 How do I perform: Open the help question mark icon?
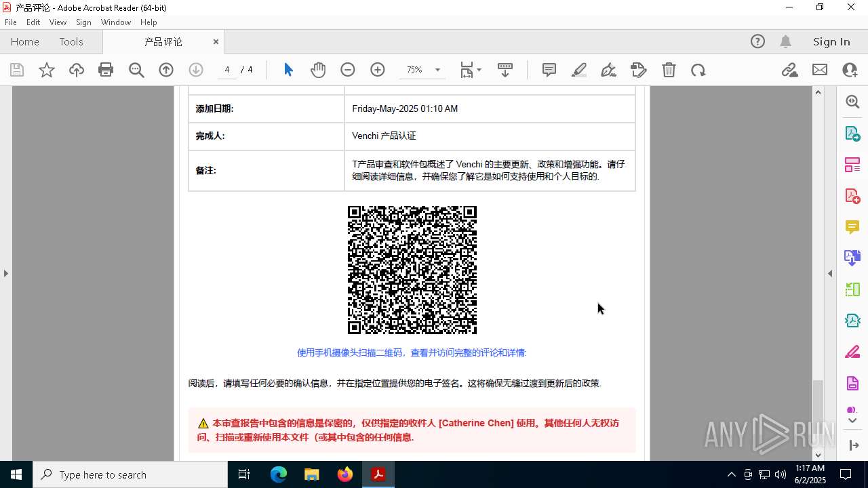757,41
